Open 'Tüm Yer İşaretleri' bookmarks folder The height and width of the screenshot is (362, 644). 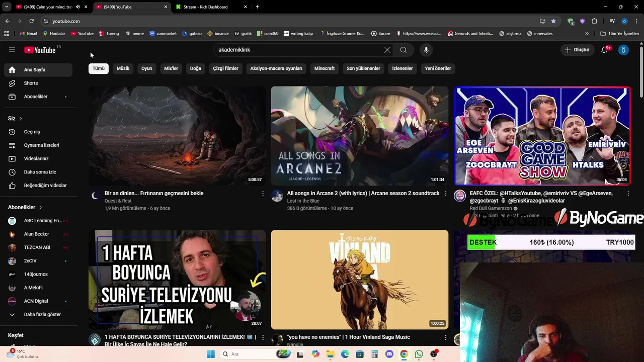[620, 34]
